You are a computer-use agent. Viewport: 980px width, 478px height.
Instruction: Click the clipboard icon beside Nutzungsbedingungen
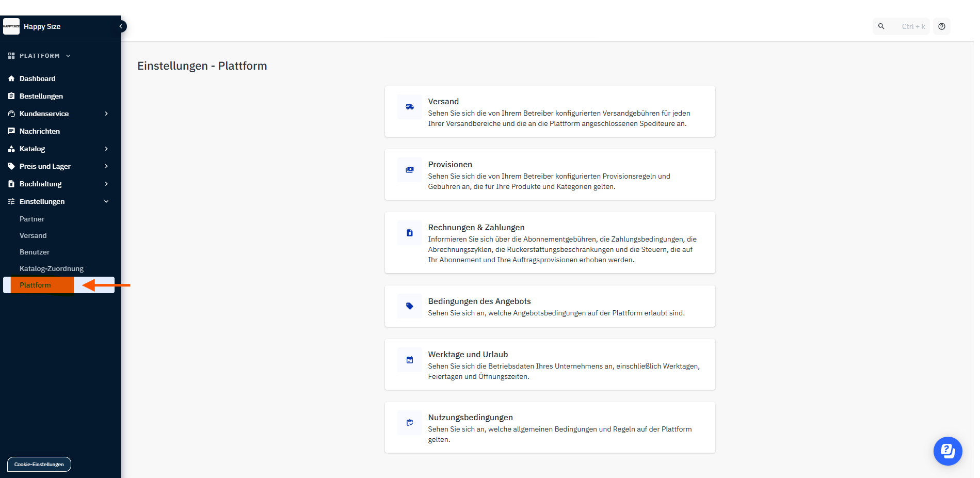(409, 423)
